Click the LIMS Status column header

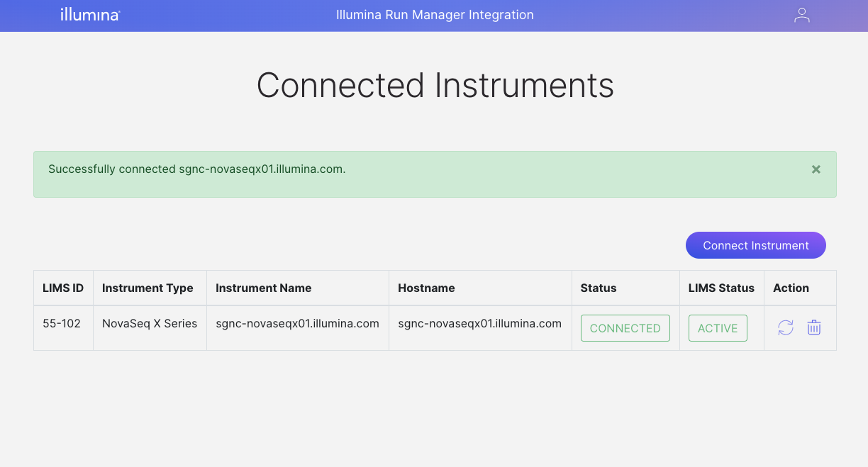tap(721, 288)
